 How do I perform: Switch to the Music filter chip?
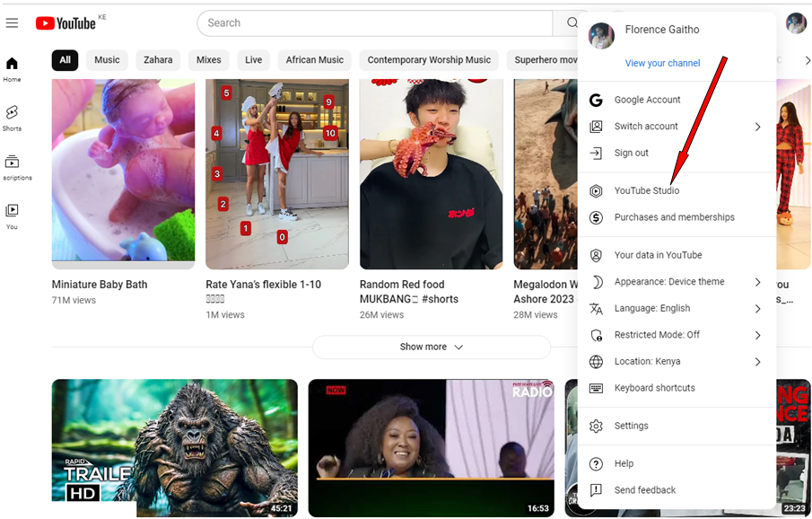click(x=106, y=59)
